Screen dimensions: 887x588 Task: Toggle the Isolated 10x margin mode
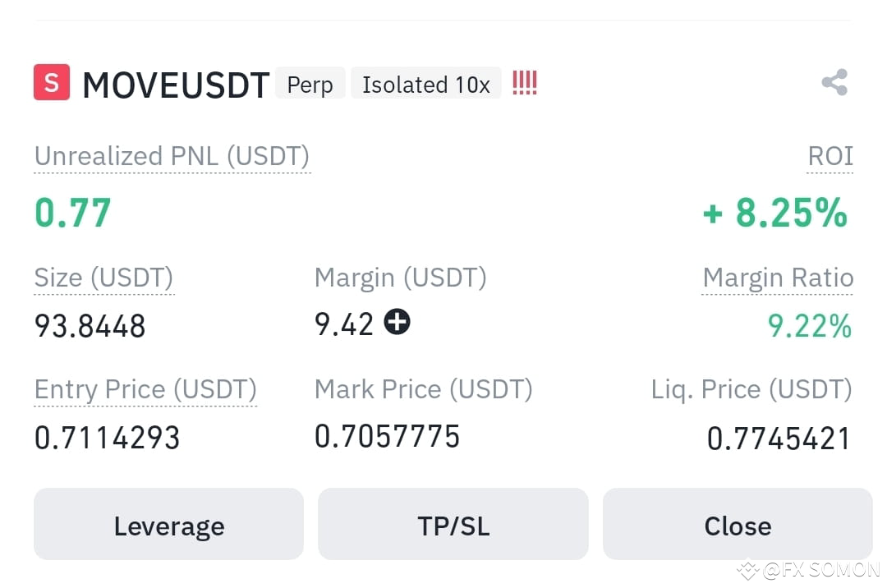coord(425,85)
